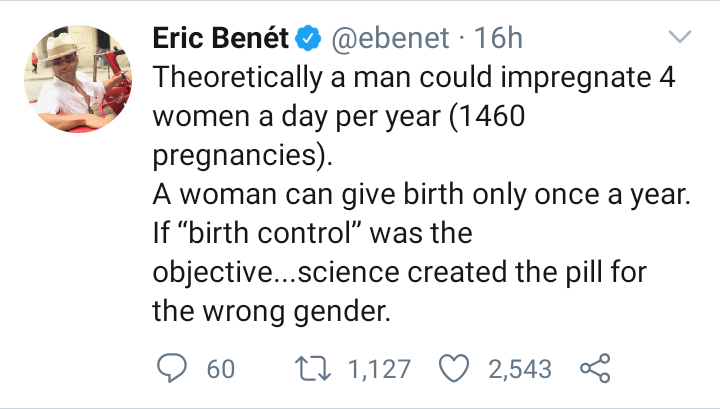720x409 pixels.
Task: Visit the @ebenet handle
Action: pyautogui.click(x=381, y=39)
